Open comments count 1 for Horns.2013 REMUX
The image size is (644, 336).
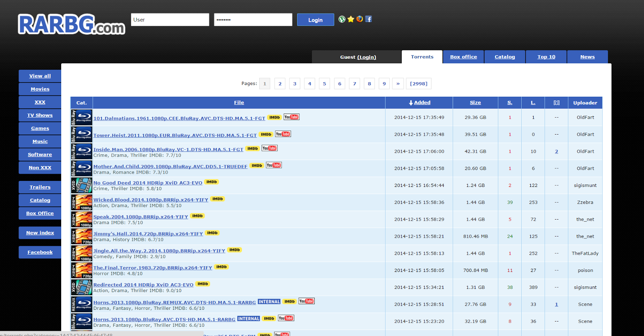tap(557, 304)
